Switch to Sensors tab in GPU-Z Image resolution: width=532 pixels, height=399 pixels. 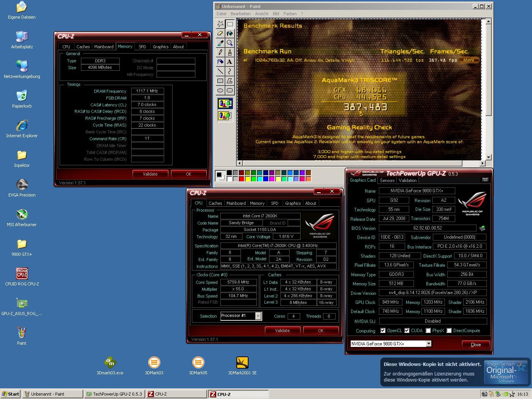click(387, 180)
